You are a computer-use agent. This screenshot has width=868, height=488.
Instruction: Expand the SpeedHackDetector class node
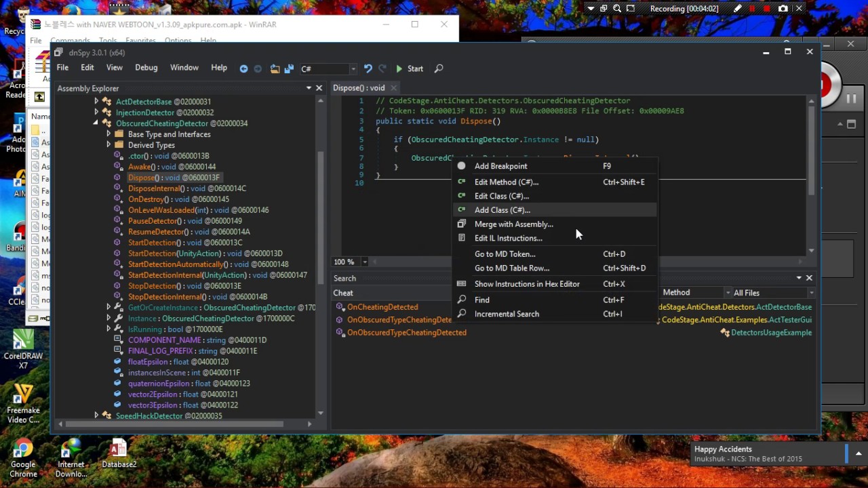coord(96,416)
